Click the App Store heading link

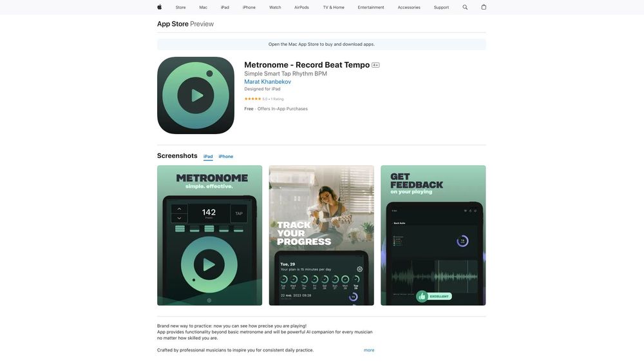point(173,24)
